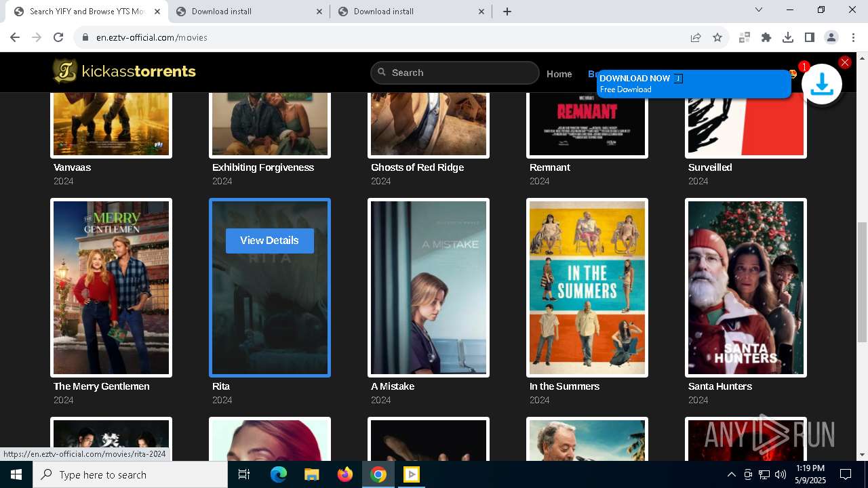Switch to the third Download install tab
This screenshot has height=488, width=868.
click(x=411, y=12)
